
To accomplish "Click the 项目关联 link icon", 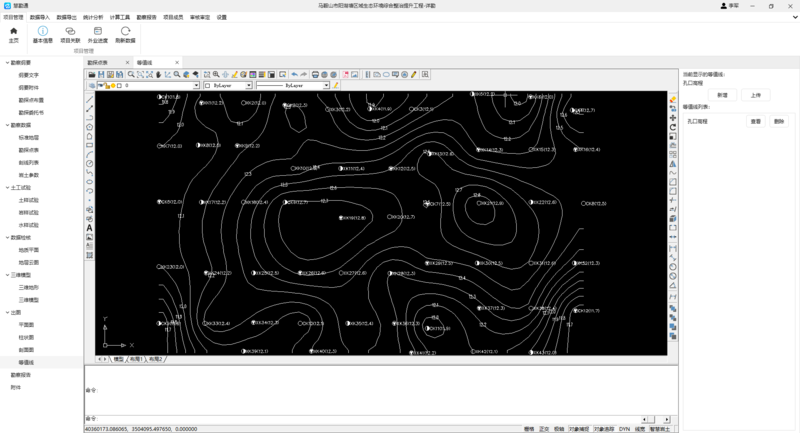I will [70, 31].
